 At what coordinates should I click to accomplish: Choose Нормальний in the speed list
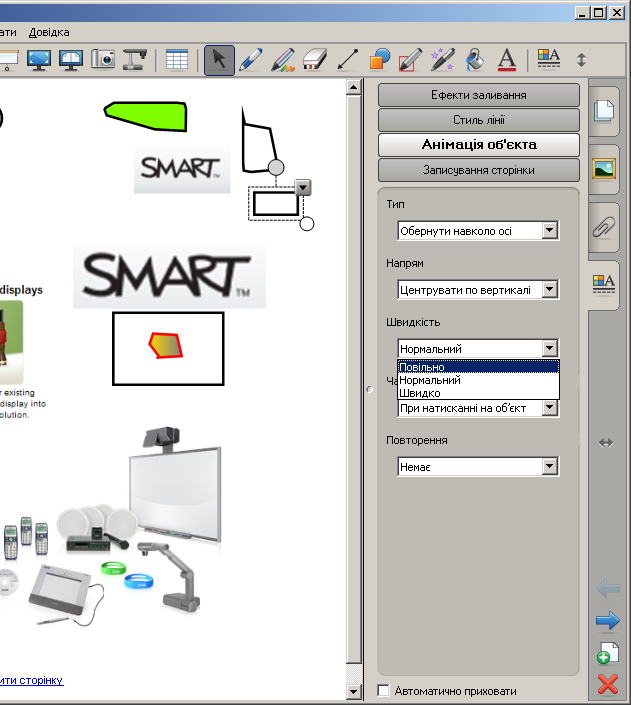(479, 380)
